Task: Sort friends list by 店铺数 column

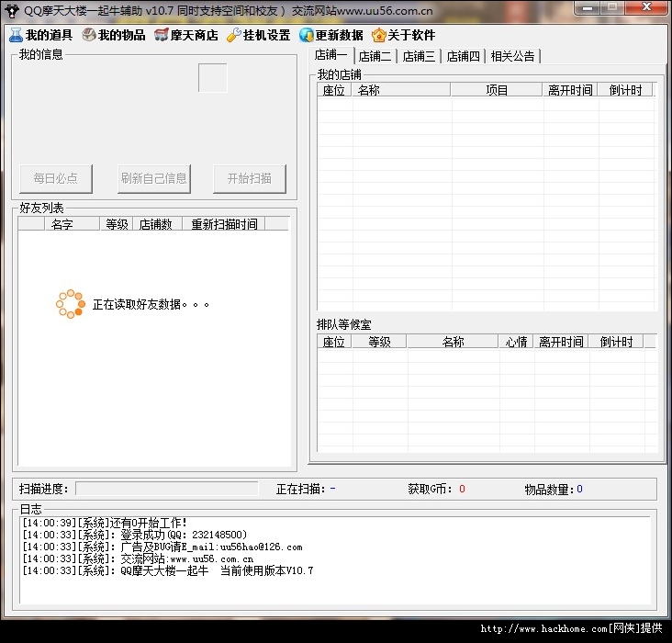Action: click(x=157, y=224)
